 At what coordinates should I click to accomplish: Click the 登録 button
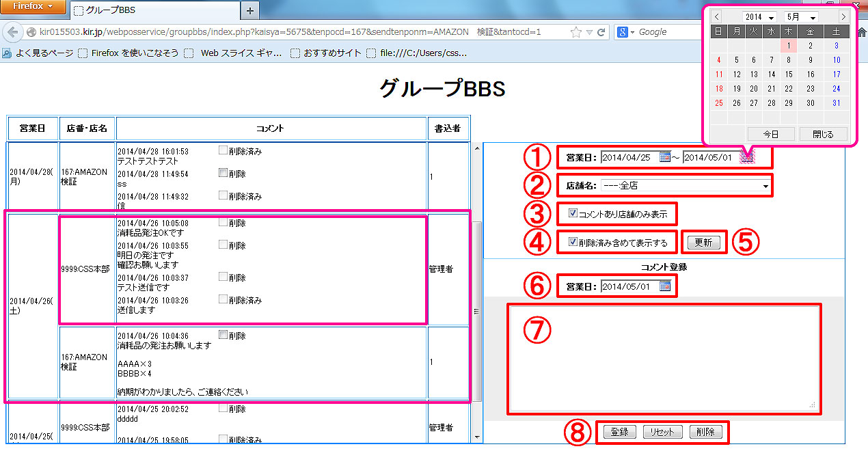pos(619,432)
